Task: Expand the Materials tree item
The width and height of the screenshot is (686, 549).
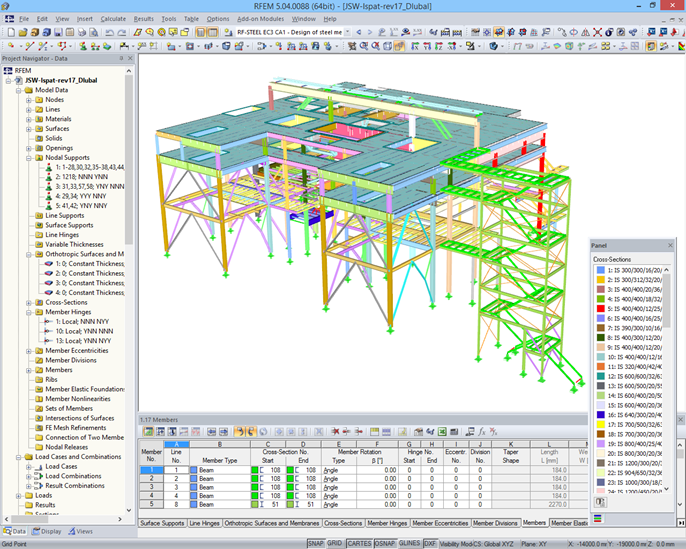Action: [x=28, y=119]
